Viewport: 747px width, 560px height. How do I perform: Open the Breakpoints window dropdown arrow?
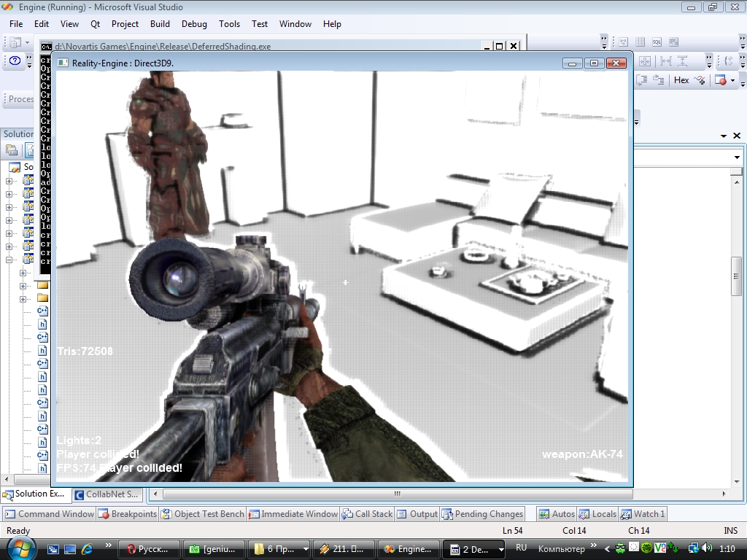(732, 80)
